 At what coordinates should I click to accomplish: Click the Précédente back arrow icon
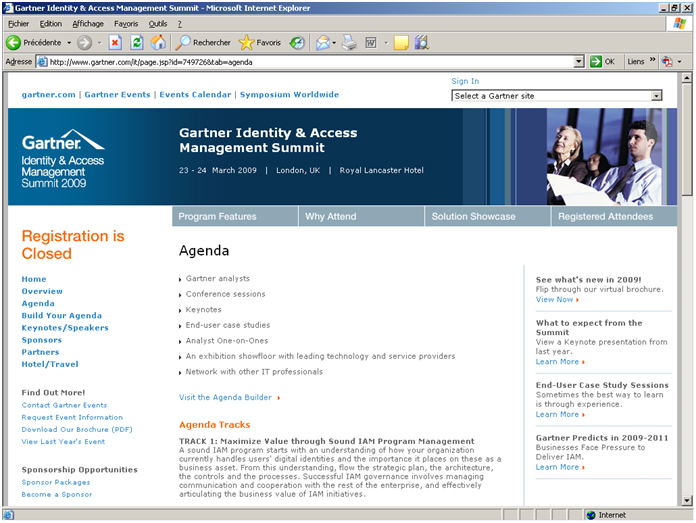tap(13, 43)
